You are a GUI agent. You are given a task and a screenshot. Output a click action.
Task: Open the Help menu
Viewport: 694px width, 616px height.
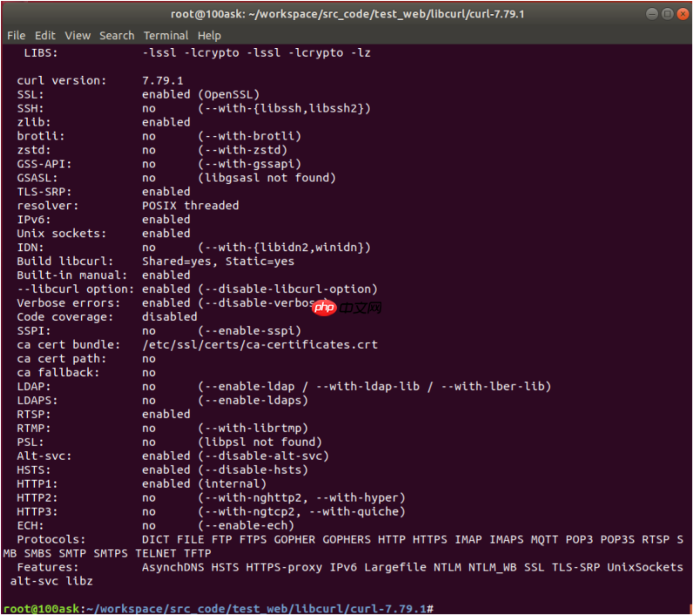point(209,36)
